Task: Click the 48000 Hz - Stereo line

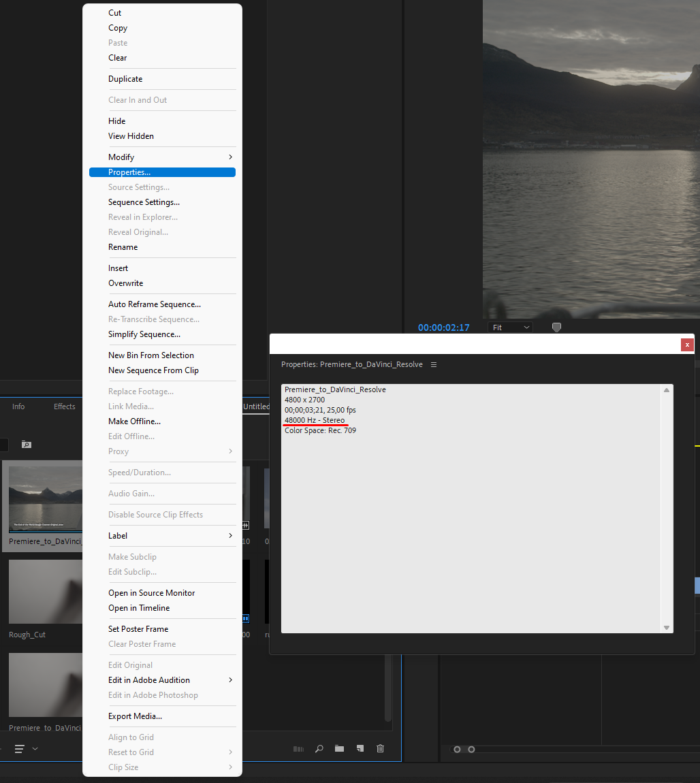Action: click(x=315, y=420)
